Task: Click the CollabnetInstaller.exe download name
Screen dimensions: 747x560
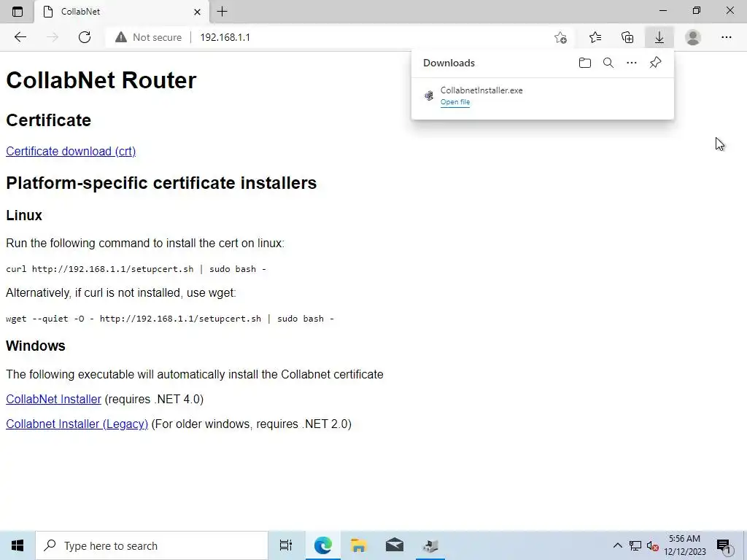Action: [481, 90]
